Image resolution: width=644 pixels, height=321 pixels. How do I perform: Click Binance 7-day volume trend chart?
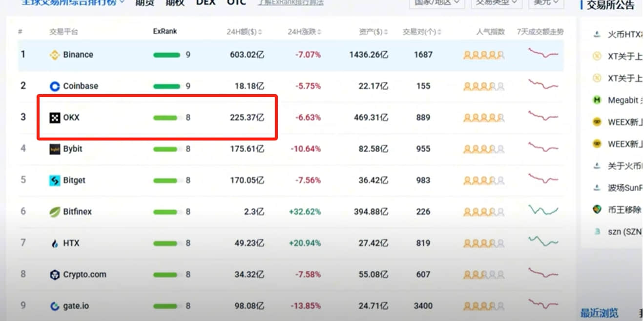click(x=543, y=53)
